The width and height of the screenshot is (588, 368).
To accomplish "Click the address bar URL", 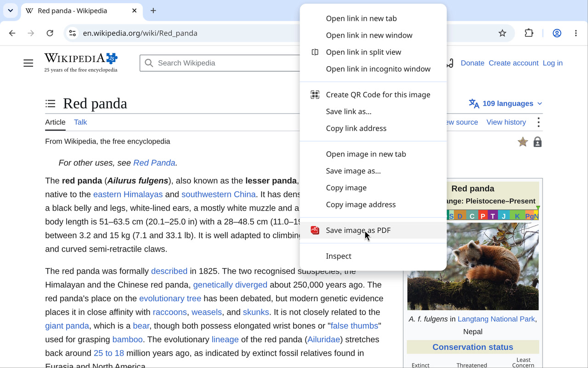I will click(x=140, y=33).
